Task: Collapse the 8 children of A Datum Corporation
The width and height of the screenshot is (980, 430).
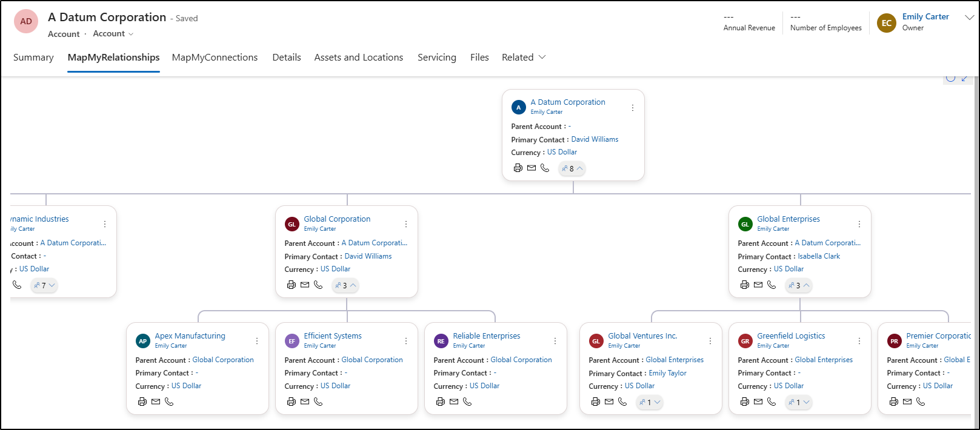Action: point(572,168)
